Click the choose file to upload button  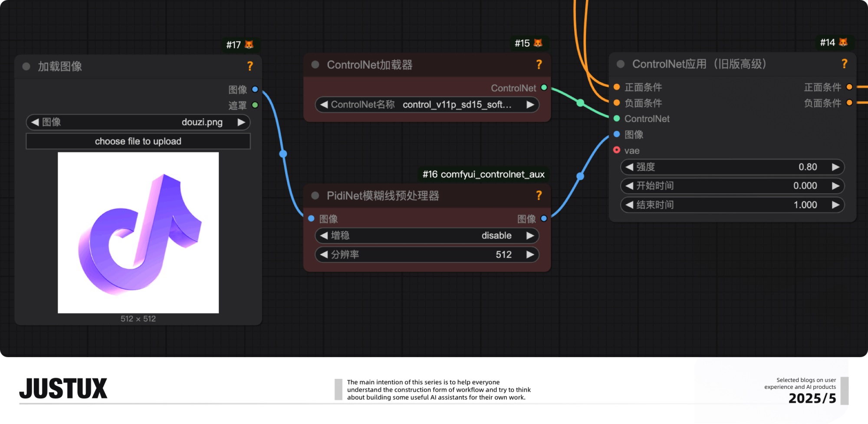138,141
